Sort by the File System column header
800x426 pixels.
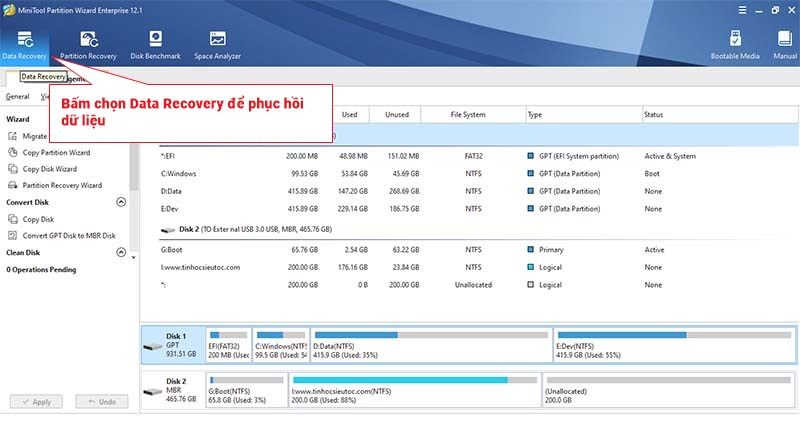coord(468,114)
